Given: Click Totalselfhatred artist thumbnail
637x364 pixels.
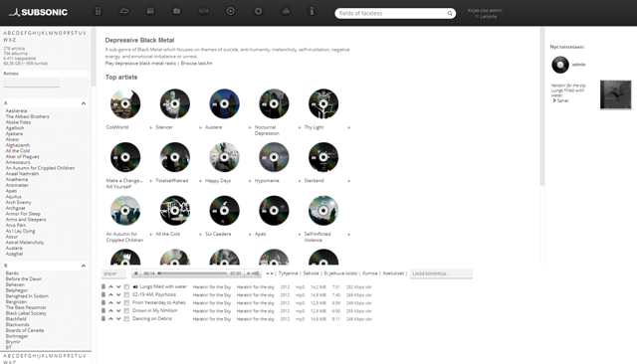Looking at the screenshot, I should tap(175, 157).
